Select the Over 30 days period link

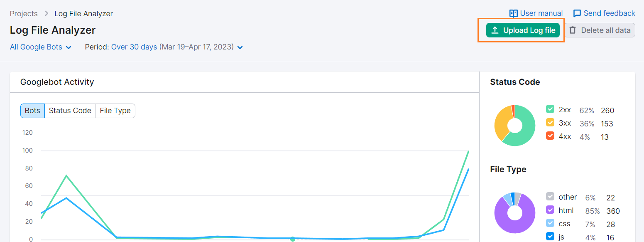click(134, 47)
